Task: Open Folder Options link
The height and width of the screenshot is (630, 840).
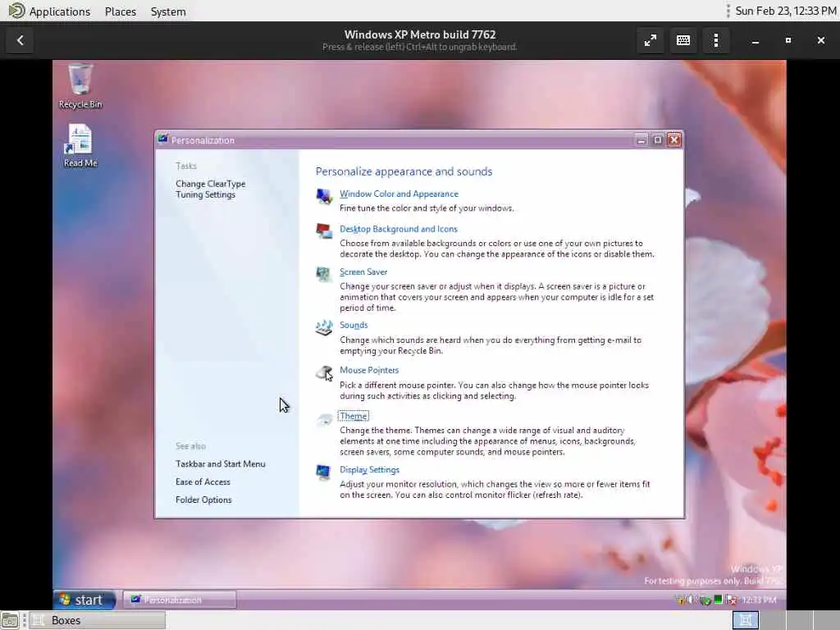Action: (203, 500)
